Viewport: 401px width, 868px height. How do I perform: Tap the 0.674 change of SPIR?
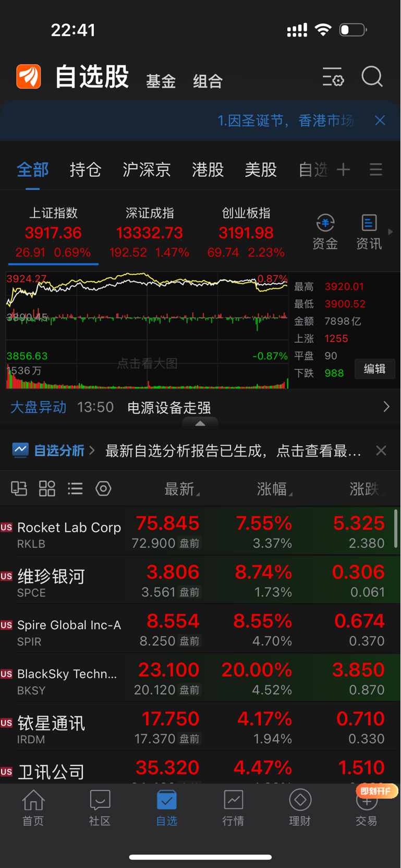tap(359, 620)
